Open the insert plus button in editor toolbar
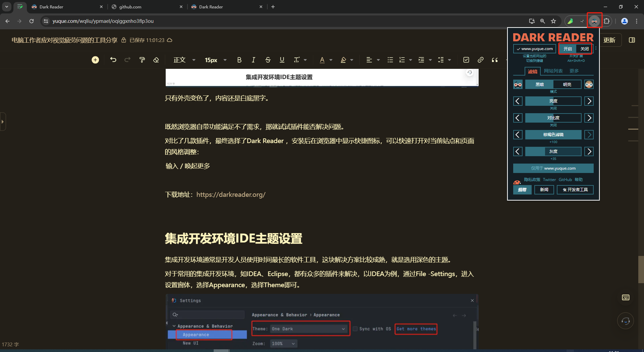This screenshot has width=644, height=352. click(95, 60)
